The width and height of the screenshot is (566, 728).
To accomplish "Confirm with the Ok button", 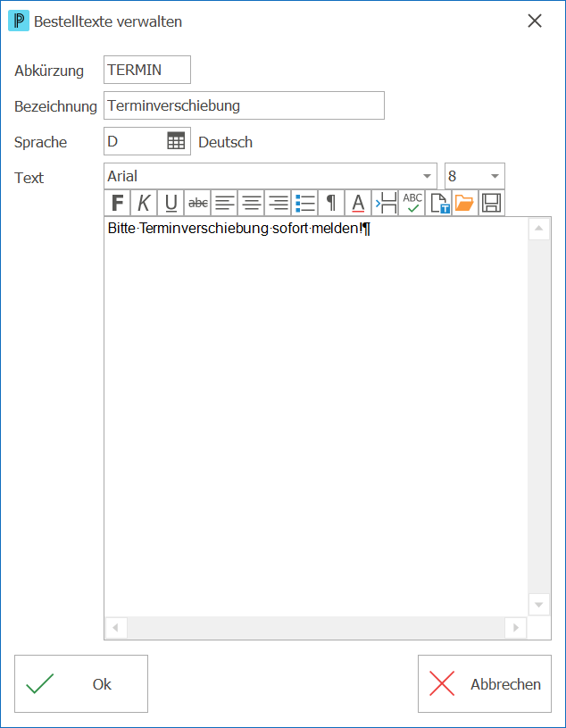I will (81, 684).
